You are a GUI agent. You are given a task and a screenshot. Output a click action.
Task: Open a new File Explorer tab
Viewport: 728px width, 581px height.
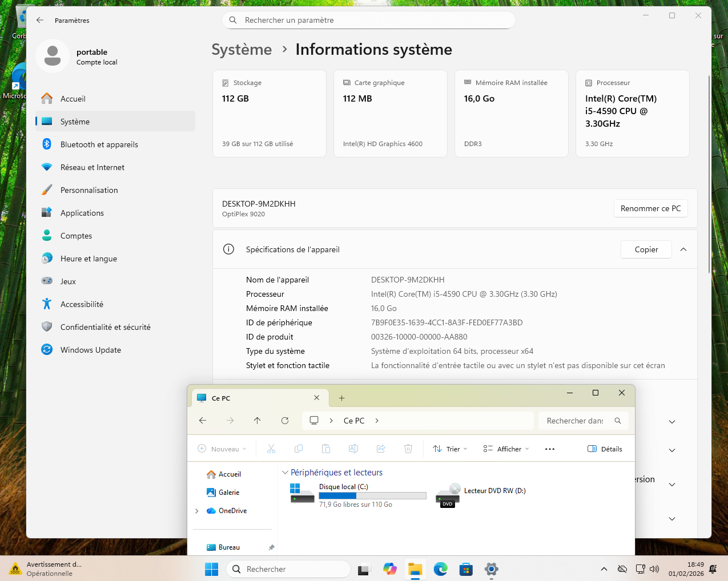point(341,398)
